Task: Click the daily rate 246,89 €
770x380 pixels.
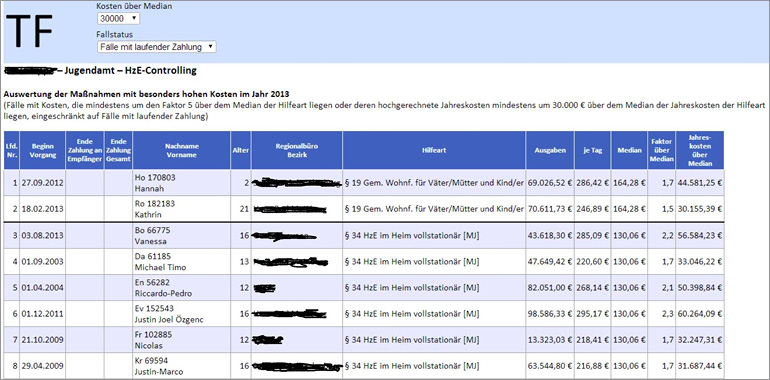Action: click(593, 209)
